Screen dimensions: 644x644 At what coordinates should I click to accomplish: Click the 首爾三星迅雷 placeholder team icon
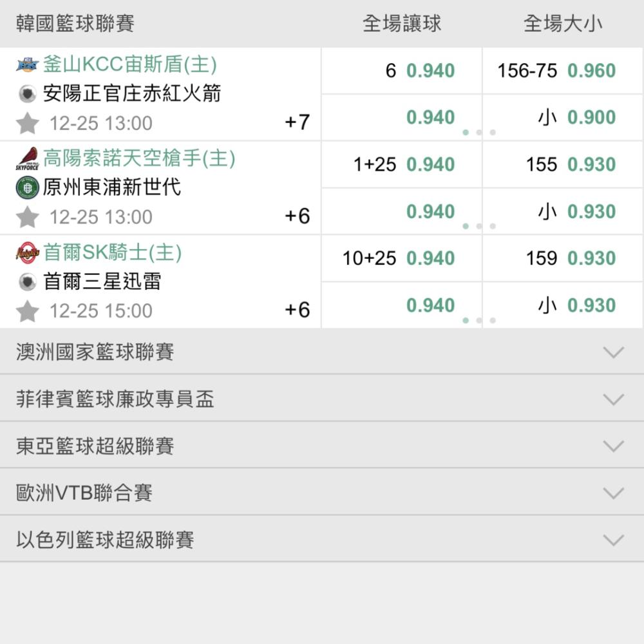(28, 282)
